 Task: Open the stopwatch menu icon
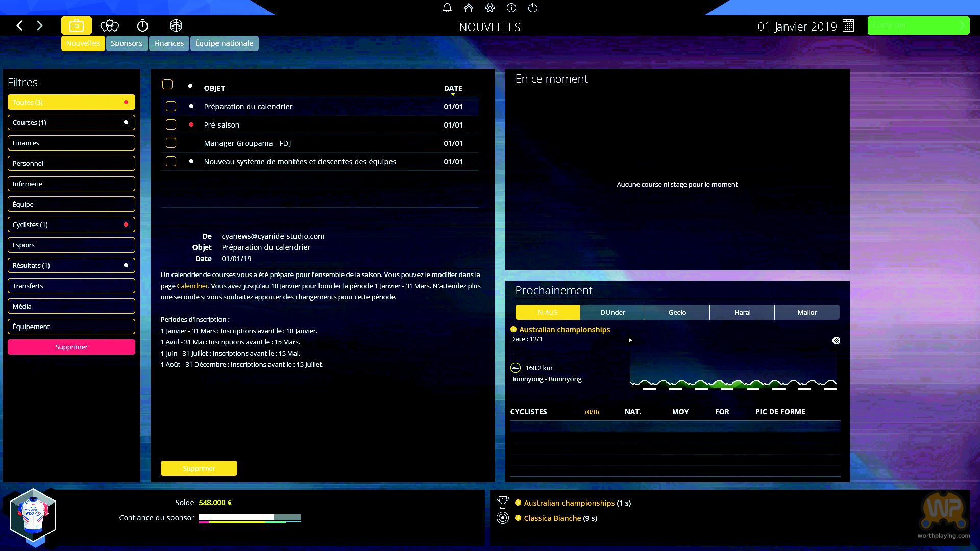coord(142,26)
